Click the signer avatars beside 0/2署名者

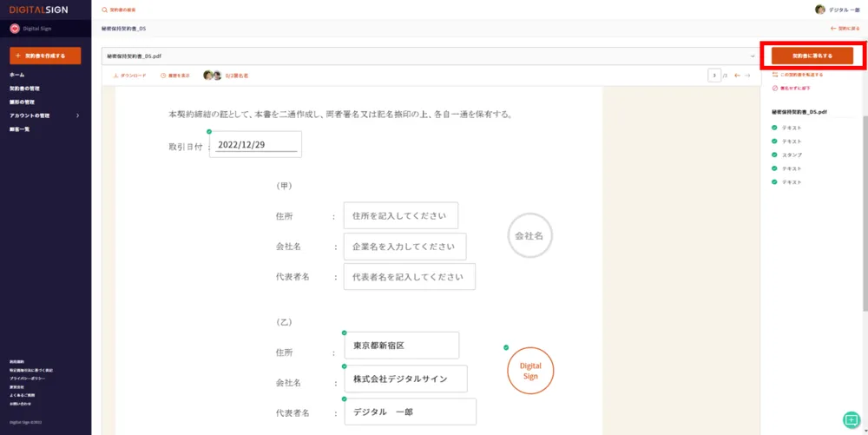pyautogui.click(x=212, y=76)
